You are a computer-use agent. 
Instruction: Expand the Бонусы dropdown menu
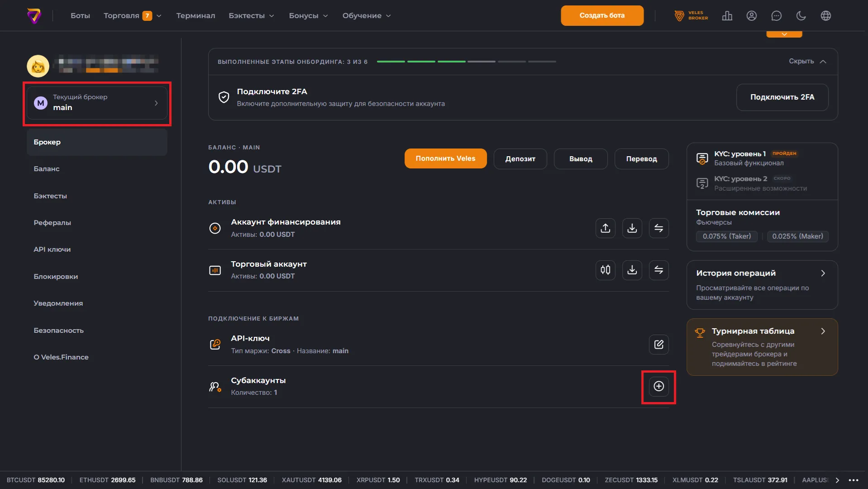(x=308, y=16)
